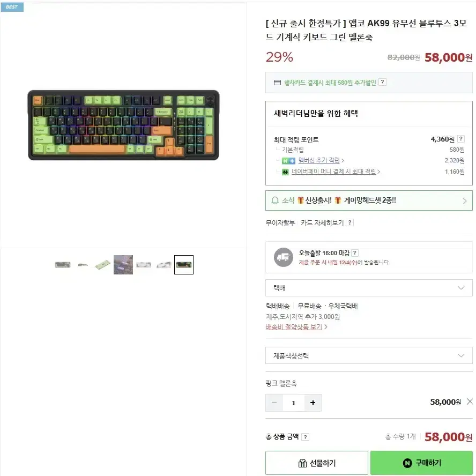The width and height of the screenshot is (476, 476).
Task: Edit the quantity input field
Action: coord(294,403)
